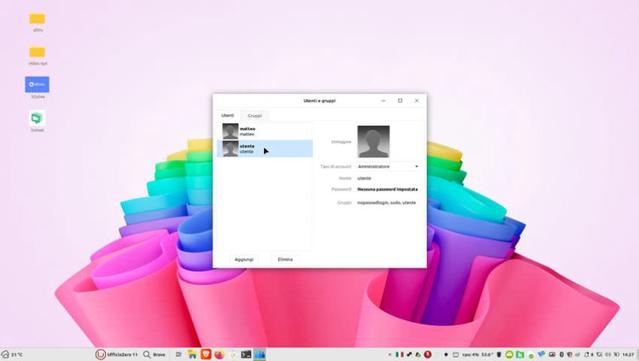Open the Ufficio Zero start menu
Image resolution: width=639 pixels, height=361 pixels.
[x=117, y=354]
